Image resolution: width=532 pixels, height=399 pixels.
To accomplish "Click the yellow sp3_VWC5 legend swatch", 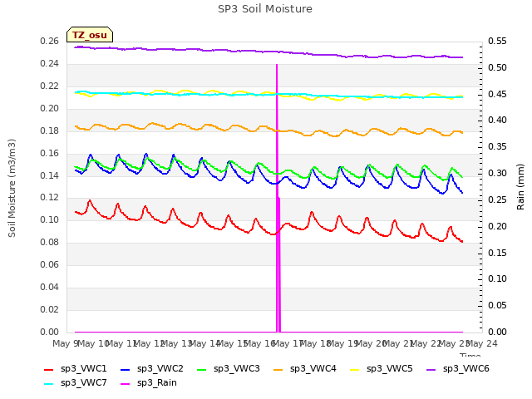I will point(355,369).
